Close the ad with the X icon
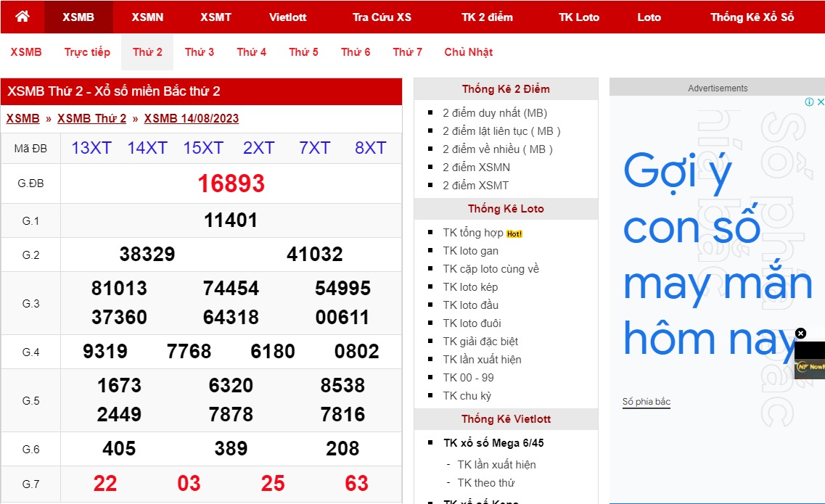 point(820,102)
